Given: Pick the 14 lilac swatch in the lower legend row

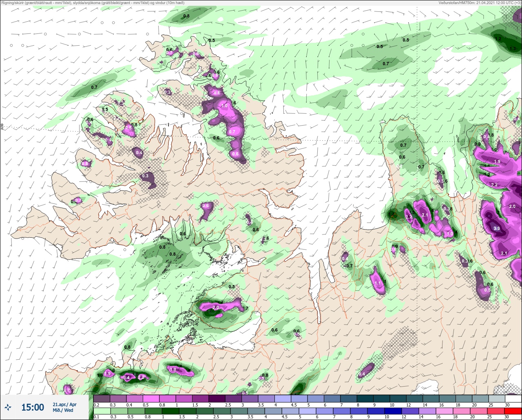Looking at the screenshot, I should pos(427,411).
